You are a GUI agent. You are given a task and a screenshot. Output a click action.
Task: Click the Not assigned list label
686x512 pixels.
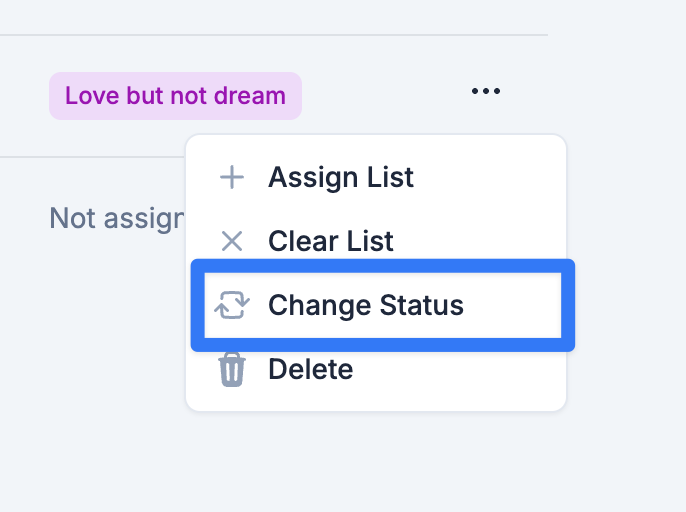(117, 218)
